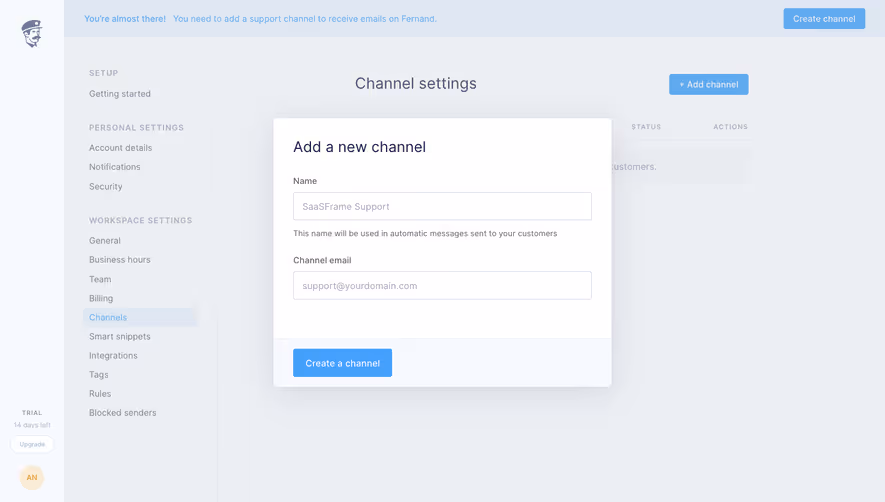Open Getting started in sidebar

(x=120, y=94)
